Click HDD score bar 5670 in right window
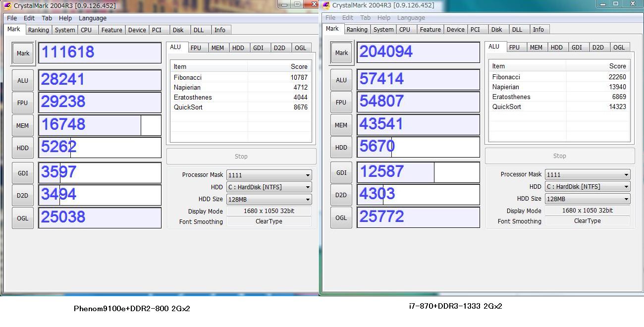The width and height of the screenshot is (644, 327). point(419,147)
